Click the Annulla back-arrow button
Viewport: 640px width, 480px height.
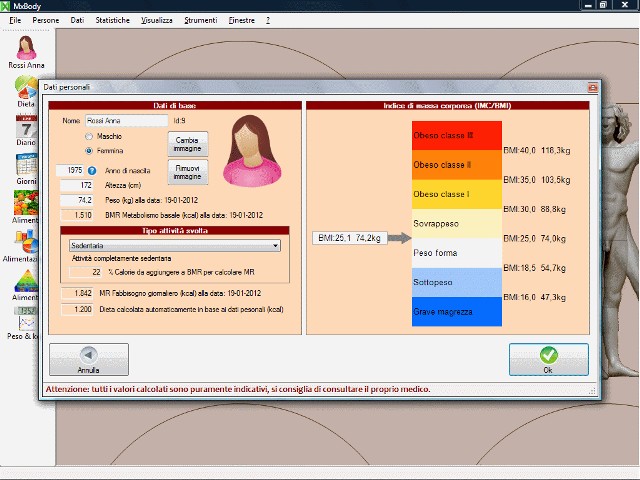(89, 359)
